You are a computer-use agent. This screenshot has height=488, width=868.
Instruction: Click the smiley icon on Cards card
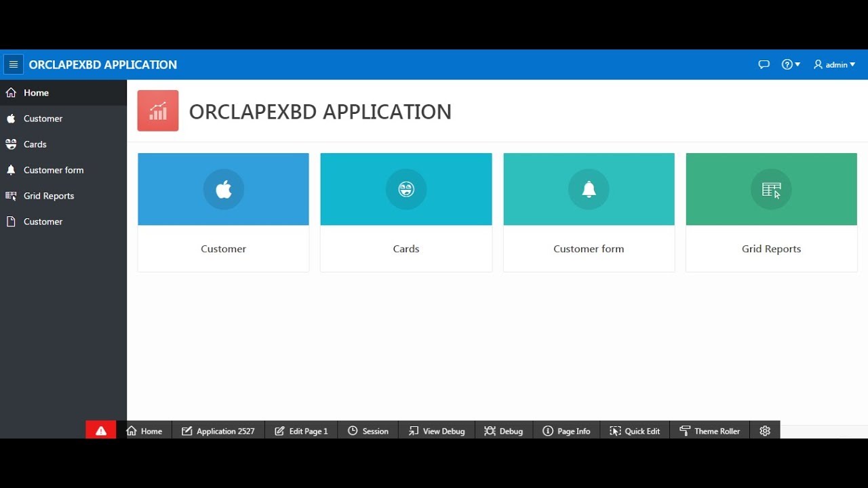coord(406,189)
